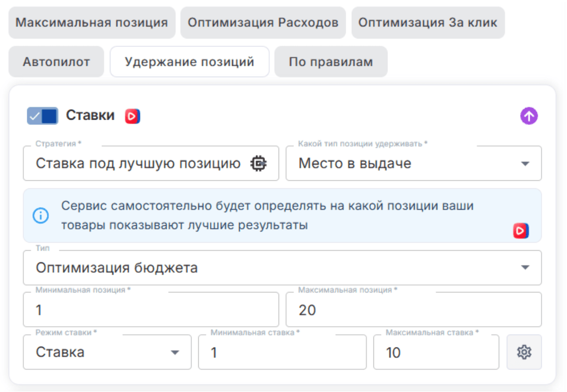
Task: Open bid settings gear button
Action: [524, 352]
